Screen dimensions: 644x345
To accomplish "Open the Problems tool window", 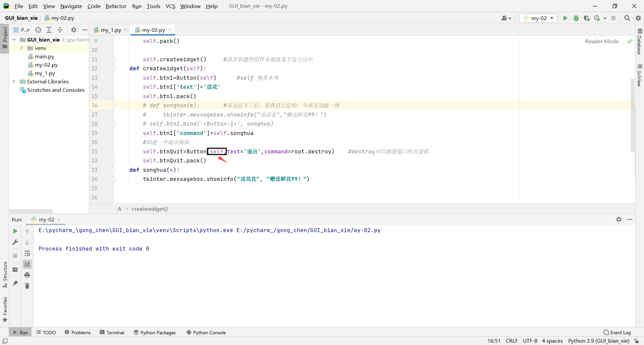I will tap(77, 332).
